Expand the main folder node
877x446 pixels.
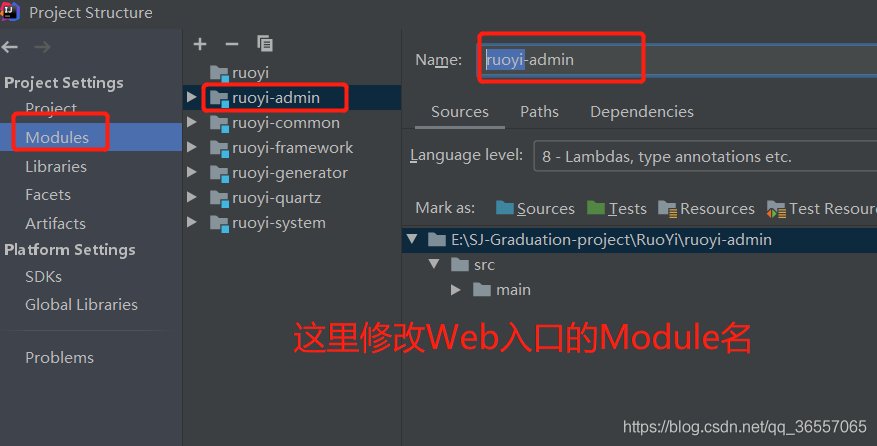pyautogui.click(x=456, y=290)
